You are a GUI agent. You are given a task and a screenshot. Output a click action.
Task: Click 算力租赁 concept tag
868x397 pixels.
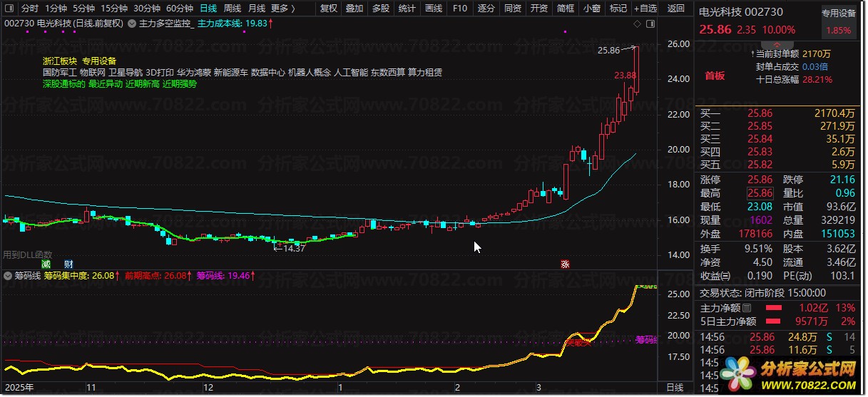pyautogui.click(x=425, y=72)
